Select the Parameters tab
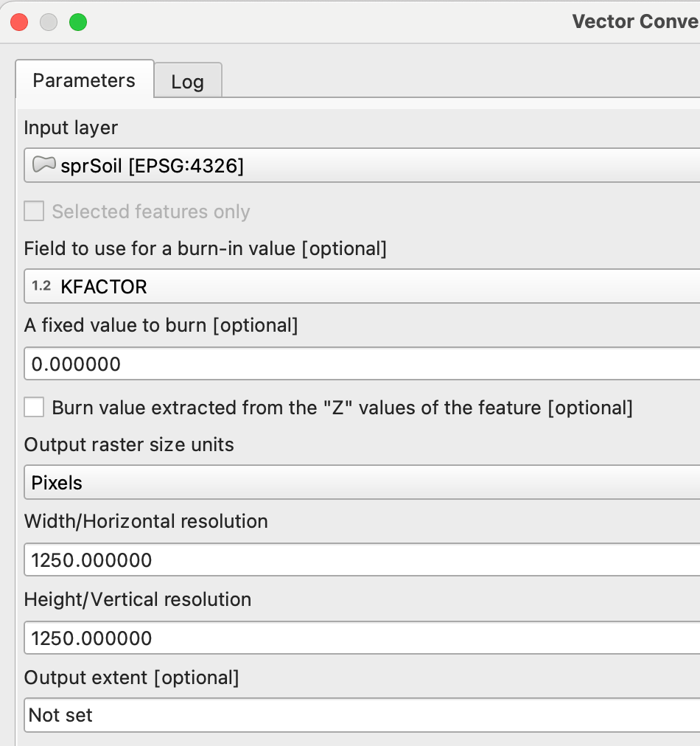Viewport: 700px width, 746px height. [84, 80]
